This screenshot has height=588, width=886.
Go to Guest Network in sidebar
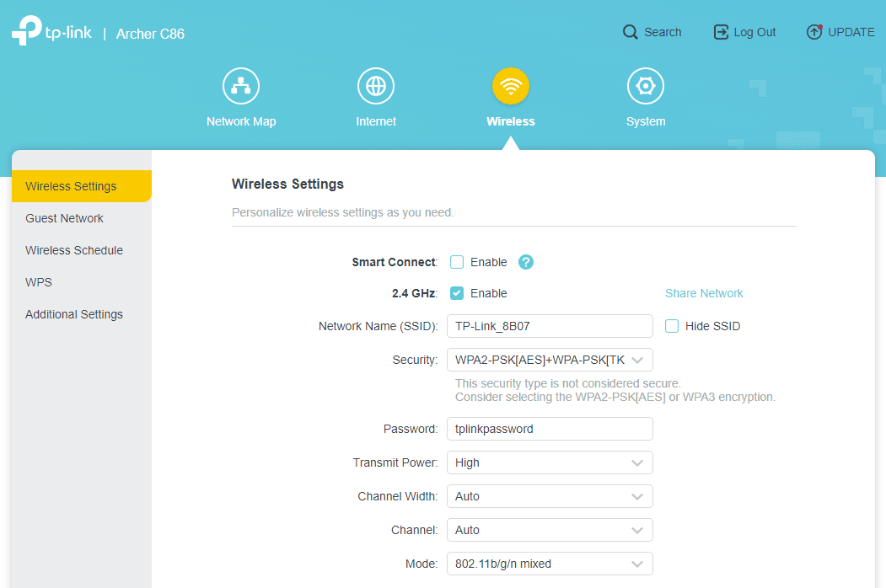click(65, 218)
